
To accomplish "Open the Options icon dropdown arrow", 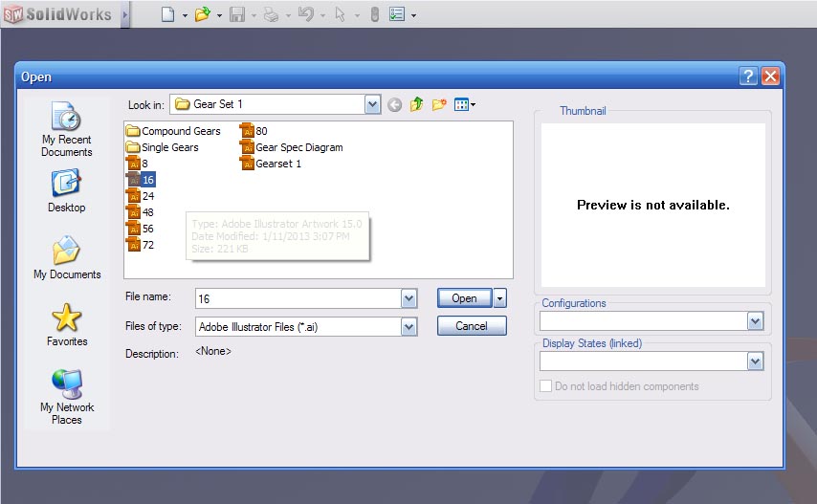I will point(413,15).
